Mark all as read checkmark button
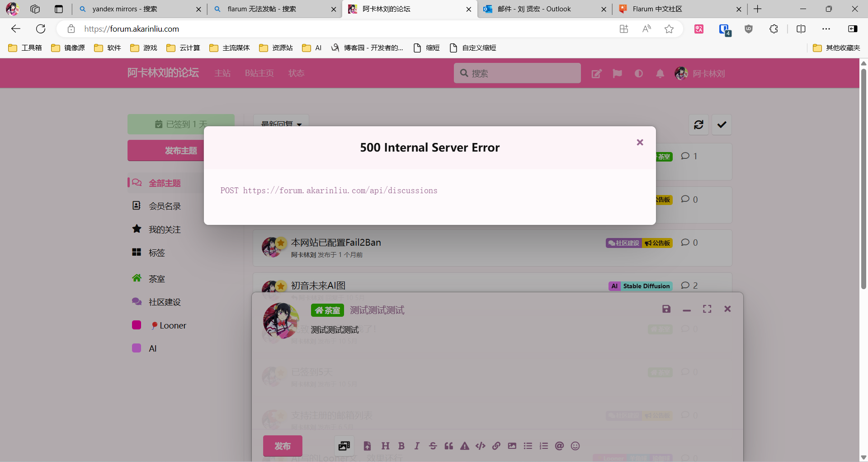This screenshot has height=462, width=868. (x=722, y=124)
